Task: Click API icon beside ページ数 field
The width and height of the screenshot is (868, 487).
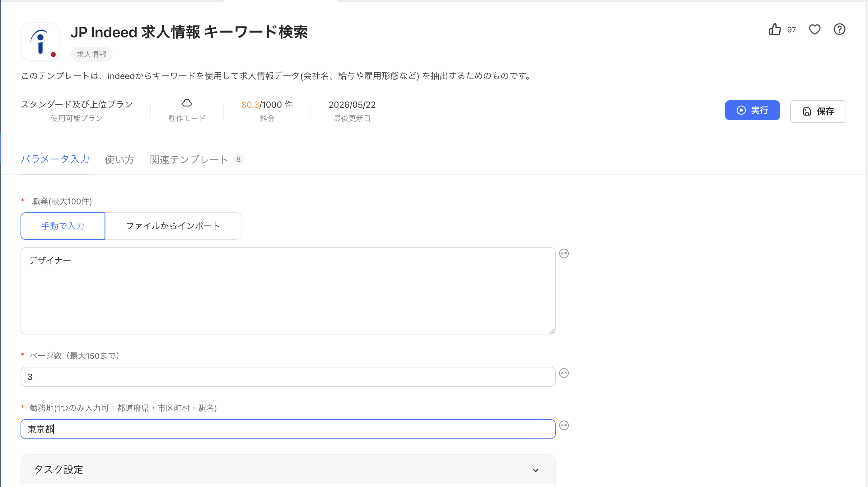Action: 564,373
